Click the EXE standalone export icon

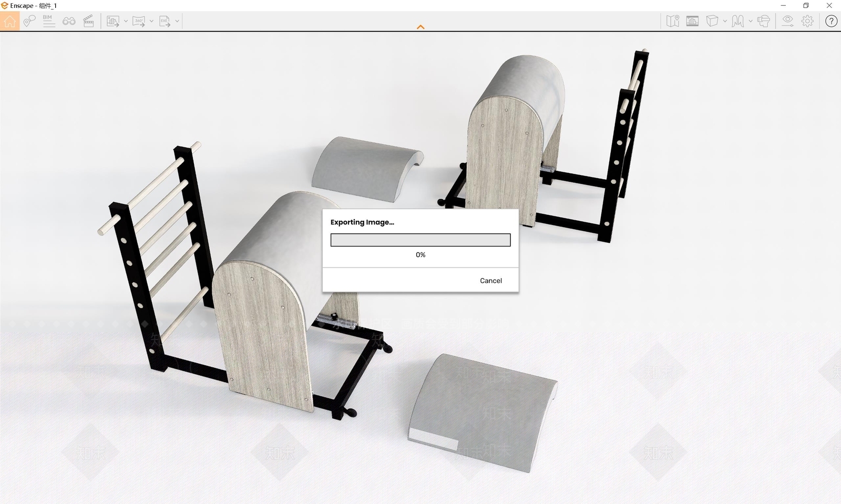click(x=165, y=21)
